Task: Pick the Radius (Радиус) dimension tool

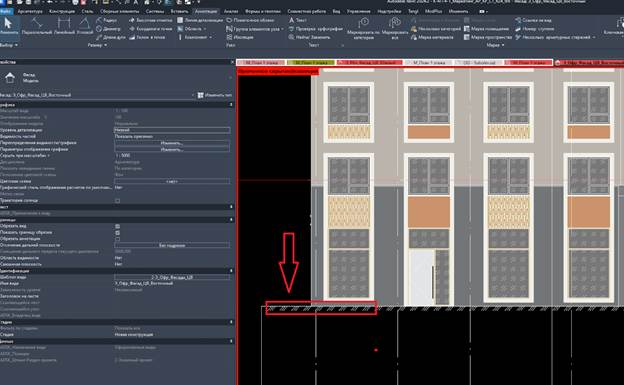Action: pyautogui.click(x=107, y=20)
